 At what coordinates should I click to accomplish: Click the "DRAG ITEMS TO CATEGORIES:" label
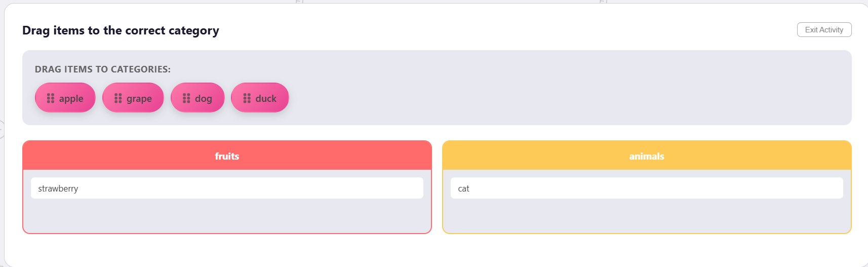pyautogui.click(x=103, y=69)
